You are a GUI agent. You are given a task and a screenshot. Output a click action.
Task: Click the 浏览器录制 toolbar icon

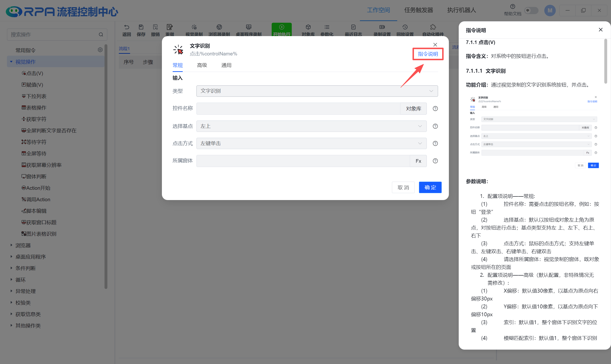[219, 27]
